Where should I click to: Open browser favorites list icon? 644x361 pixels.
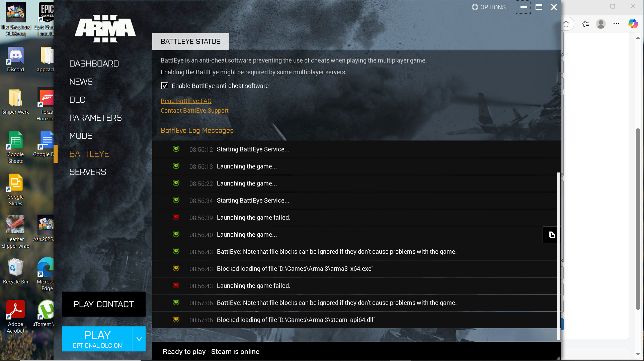pyautogui.click(x=585, y=24)
